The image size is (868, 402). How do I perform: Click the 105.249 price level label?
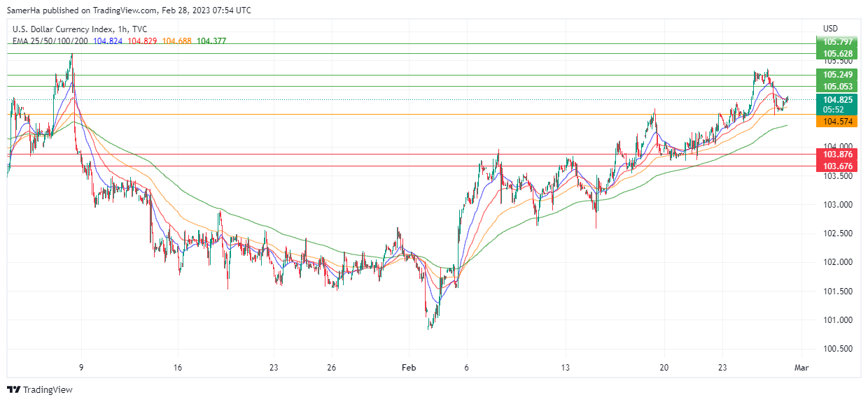tap(837, 75)
